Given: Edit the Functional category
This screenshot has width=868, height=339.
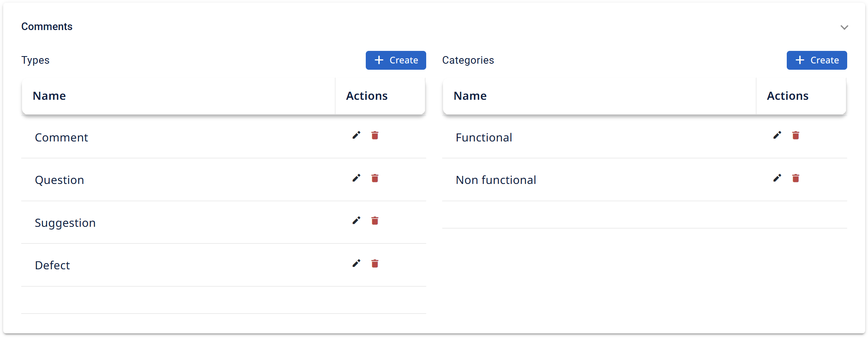Looking at the screenshot, I should (x=777, y=135).
